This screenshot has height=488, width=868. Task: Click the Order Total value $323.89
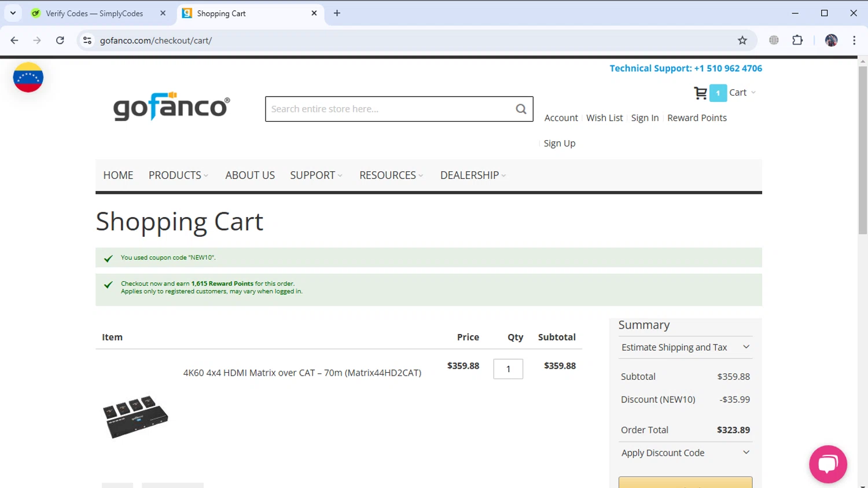pyautogui.click(x=733, y=430)
